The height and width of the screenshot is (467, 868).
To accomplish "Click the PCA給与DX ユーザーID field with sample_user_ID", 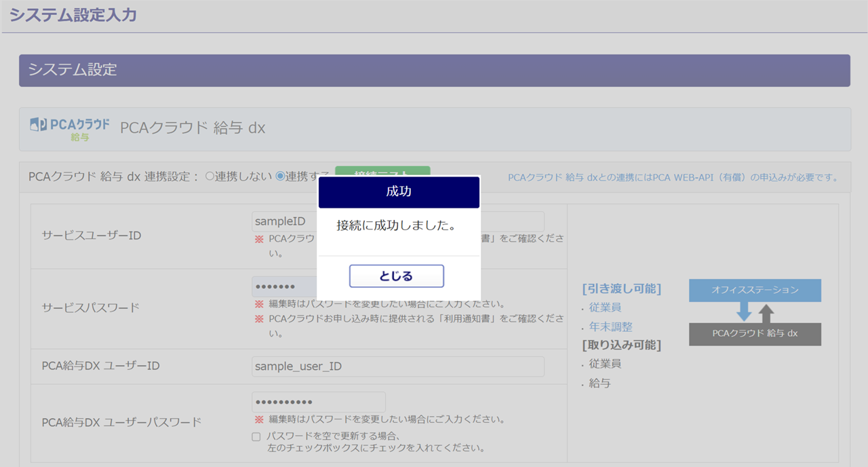I will [x=398, y=367].
